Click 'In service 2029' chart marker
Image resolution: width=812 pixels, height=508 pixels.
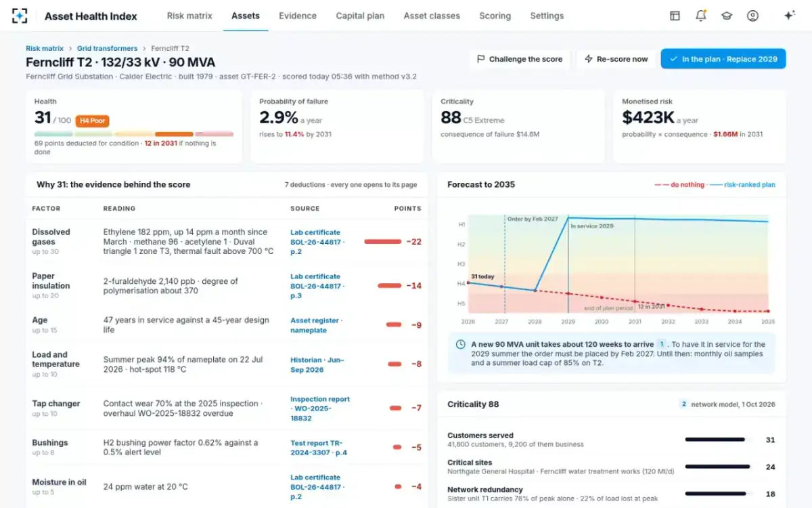coord(592,226)
